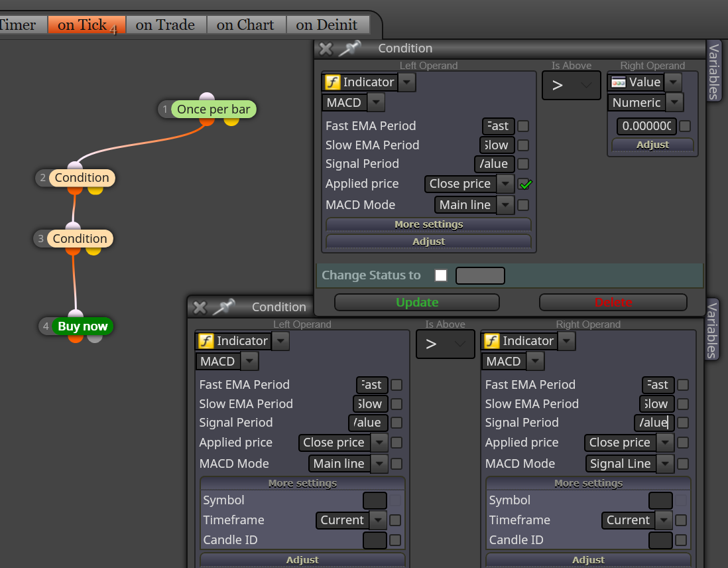
Task: Toggle MACD Mode checkbox in top panel
Action: click(523, 205)
